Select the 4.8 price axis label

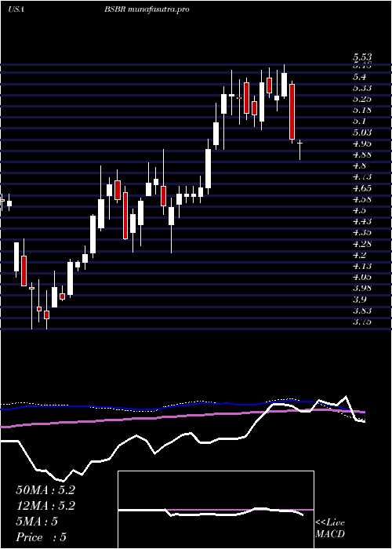click(x=360, y=166)
